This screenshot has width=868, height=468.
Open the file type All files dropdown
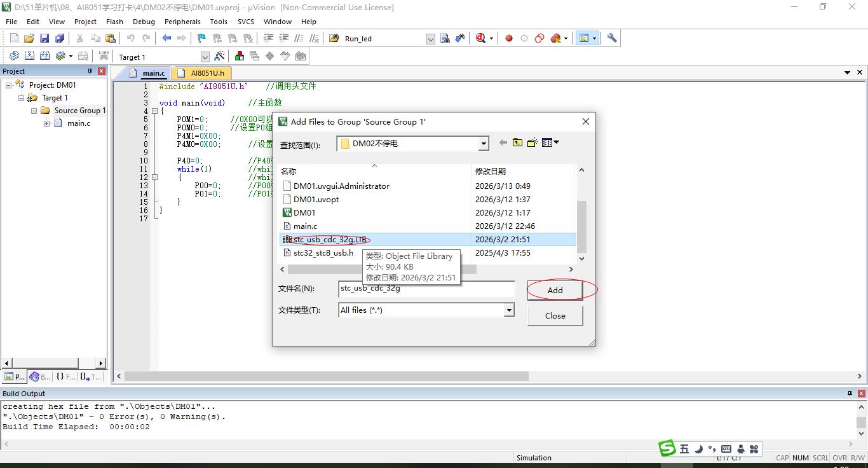[x=508, y=310]
